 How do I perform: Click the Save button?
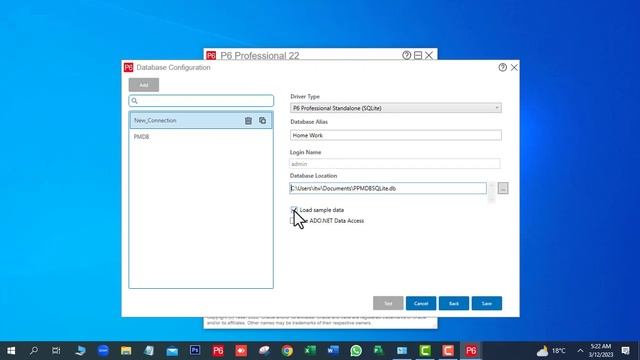pos(487,303)
